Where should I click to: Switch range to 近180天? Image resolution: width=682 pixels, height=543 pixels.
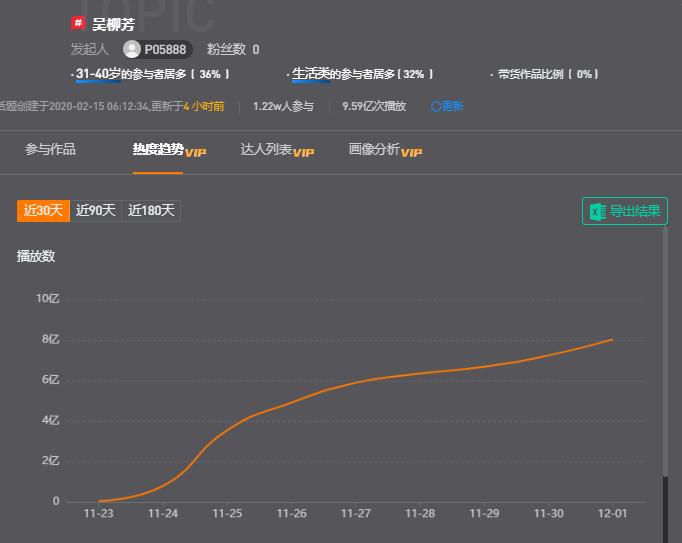[x=151, y=211]
